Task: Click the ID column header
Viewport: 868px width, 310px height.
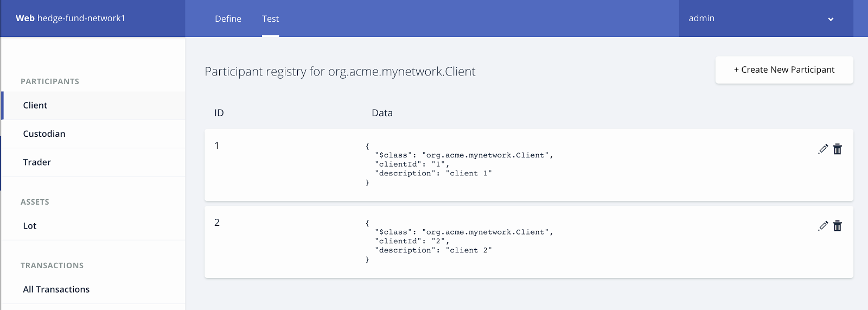Action: click(x=219, y=113)
